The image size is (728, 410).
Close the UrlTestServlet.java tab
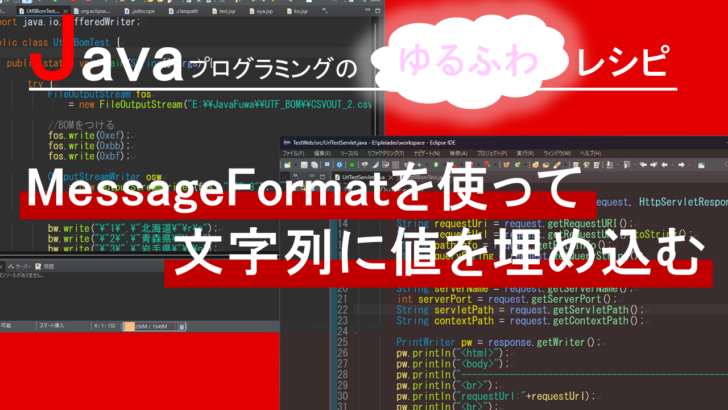click(x=391, y=177)
